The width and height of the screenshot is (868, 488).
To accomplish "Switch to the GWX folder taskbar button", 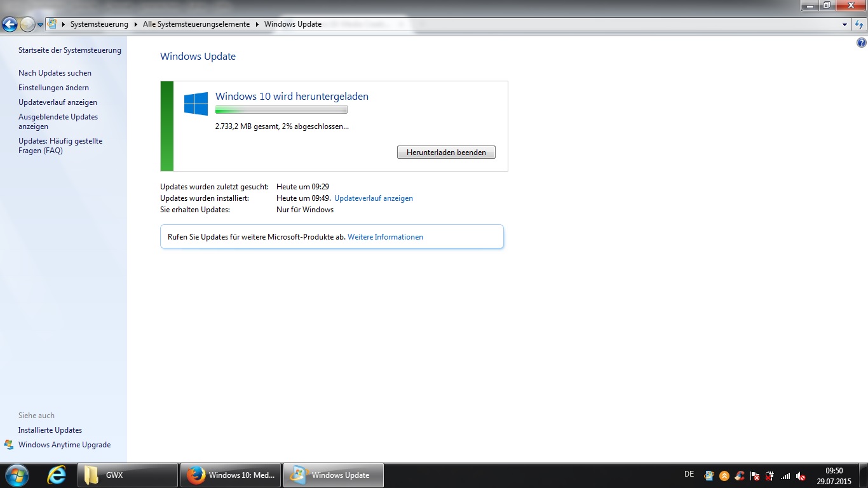I will click(128, 475).
